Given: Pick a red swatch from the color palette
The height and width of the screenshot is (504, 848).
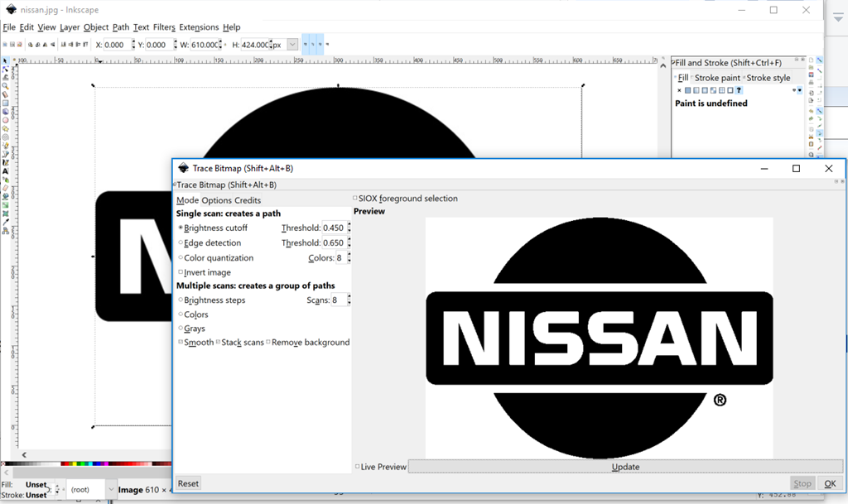Looking at the screenshot, I should tap(65, 464).
